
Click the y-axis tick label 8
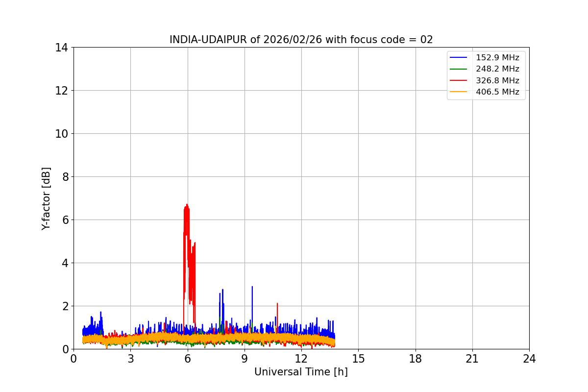click(x=65, y=177)
